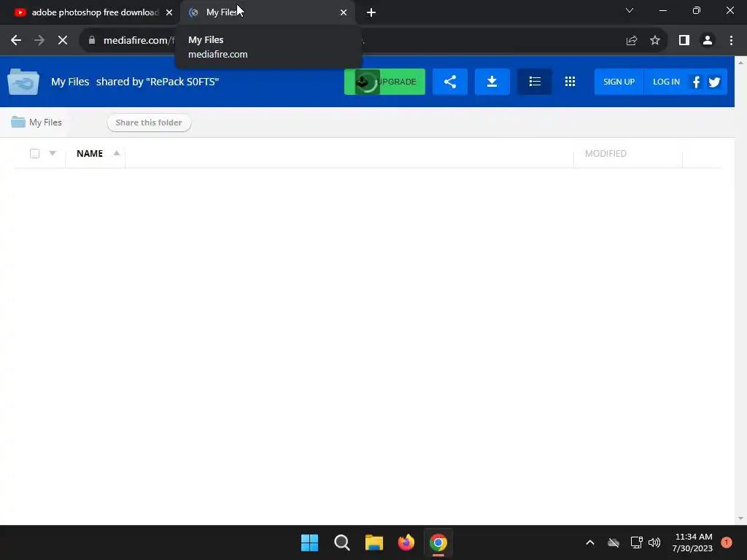Image resolution: width=747 pixels, height=560 pixels.
Task: Click the Share this folder button
Action: [149, 122]
